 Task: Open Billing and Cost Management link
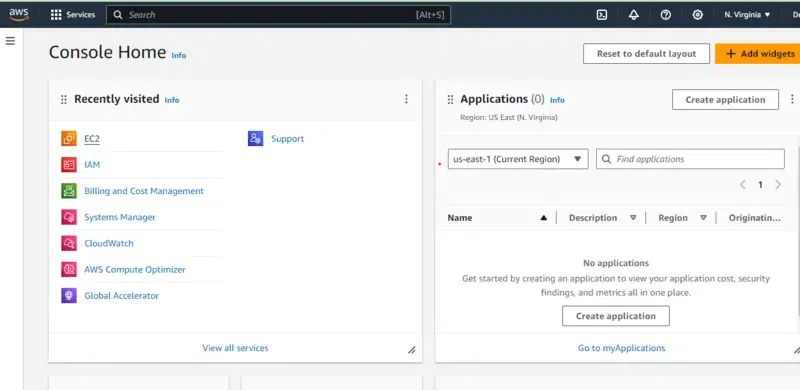(144, 191)
